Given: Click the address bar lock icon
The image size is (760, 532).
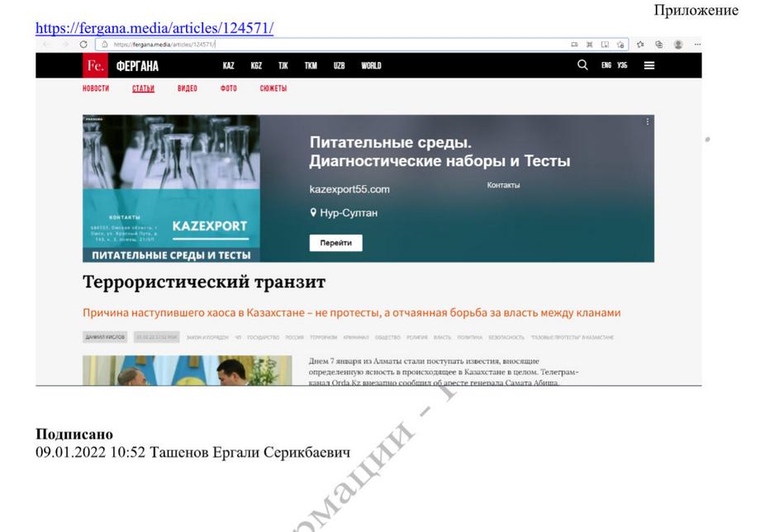Looking at the screenshot, I should click(x=104, y=44).
